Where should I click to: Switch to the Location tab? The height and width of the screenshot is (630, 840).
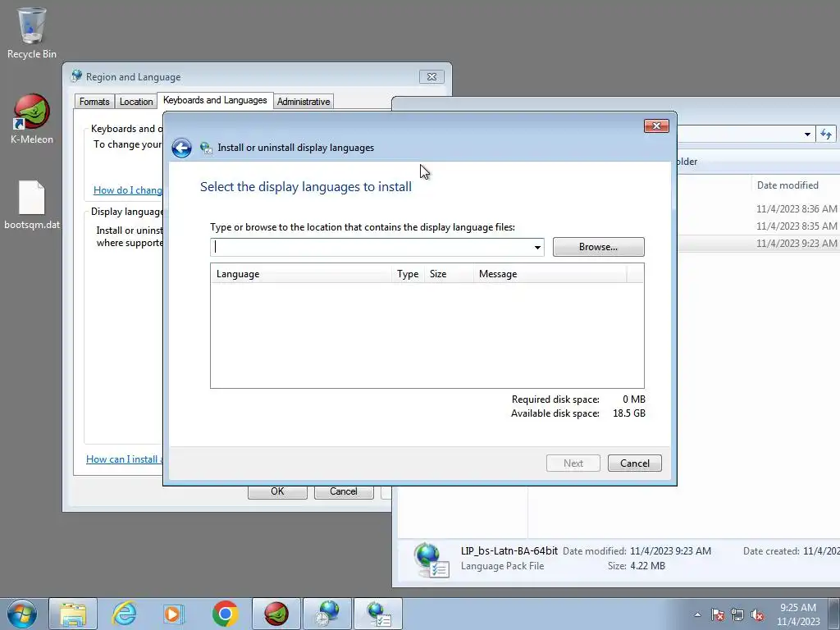136,102
